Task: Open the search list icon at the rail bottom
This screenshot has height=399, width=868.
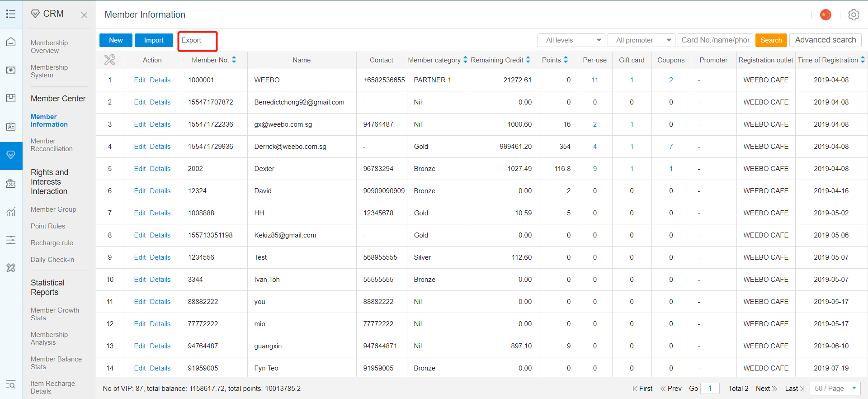Action: tap(11, 385)
